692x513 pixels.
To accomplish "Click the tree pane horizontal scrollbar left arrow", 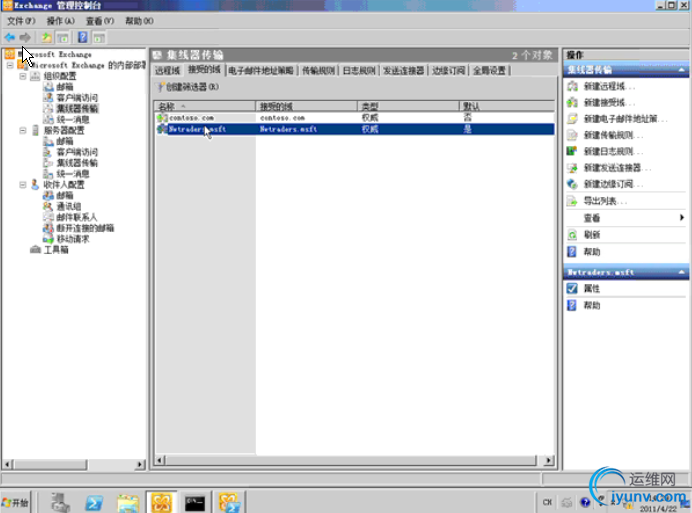I will [x=7, y=464].
